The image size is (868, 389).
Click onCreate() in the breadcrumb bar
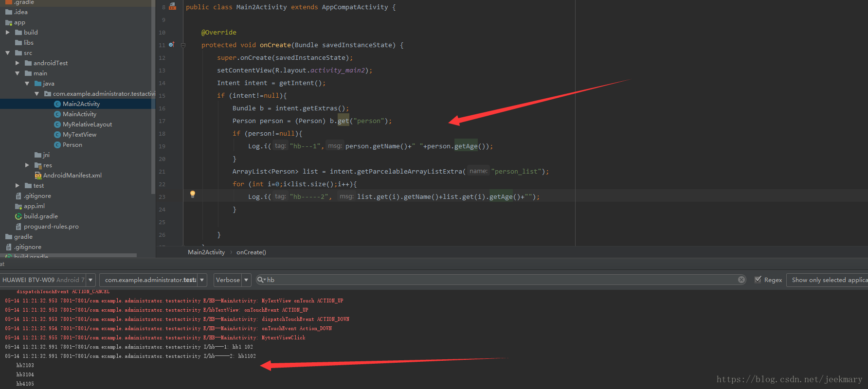[x=251, y=252]
